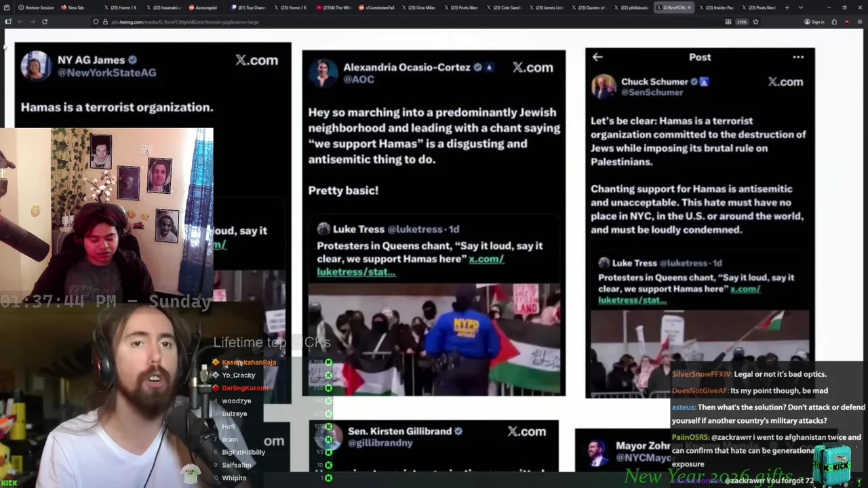The width and height of the screenshot is (868, 488).
Task: Click leaderboard name Whipits
Action: click(x=234, y=478)
